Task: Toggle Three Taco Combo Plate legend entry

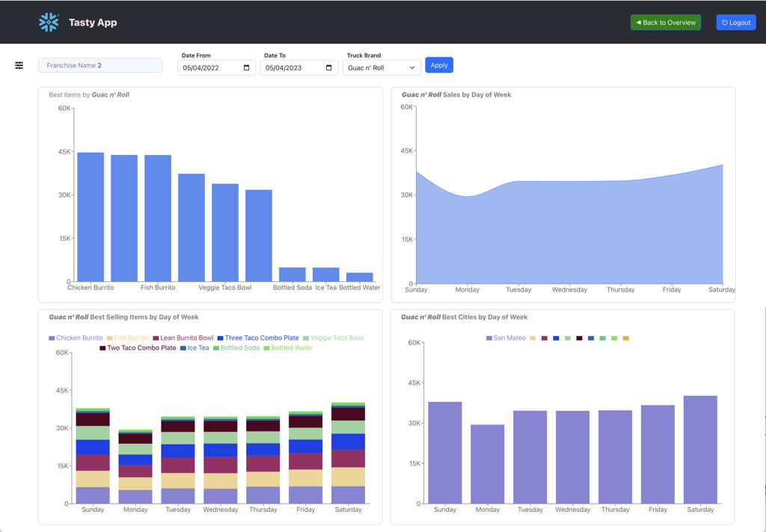Action: click(257, 338)
